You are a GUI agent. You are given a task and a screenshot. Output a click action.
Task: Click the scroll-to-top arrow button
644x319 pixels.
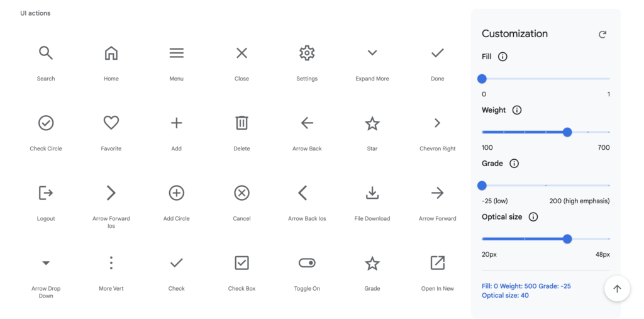(617, 289)
